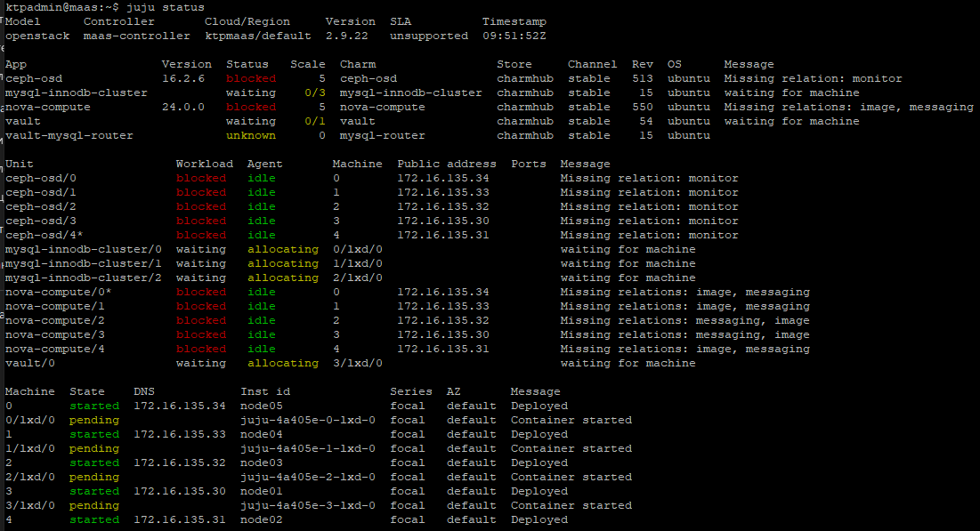This screenshot has width=980, height=531.
Task: Click the 'Inst id' column header
Action: tap(265, 391)
